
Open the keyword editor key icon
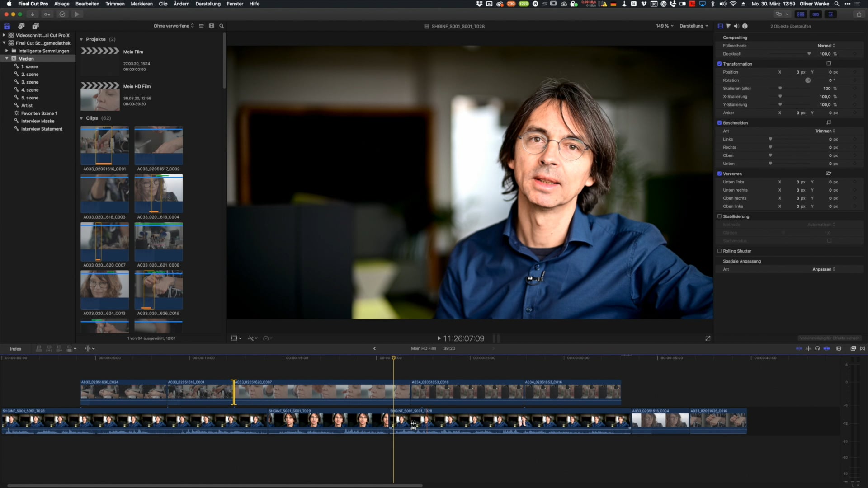click(x=47, y=14)
